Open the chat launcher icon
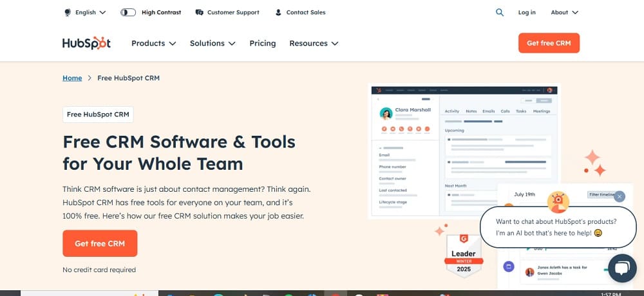The height and width of the screenshot is (296, 644). click(x=622, y=268)
